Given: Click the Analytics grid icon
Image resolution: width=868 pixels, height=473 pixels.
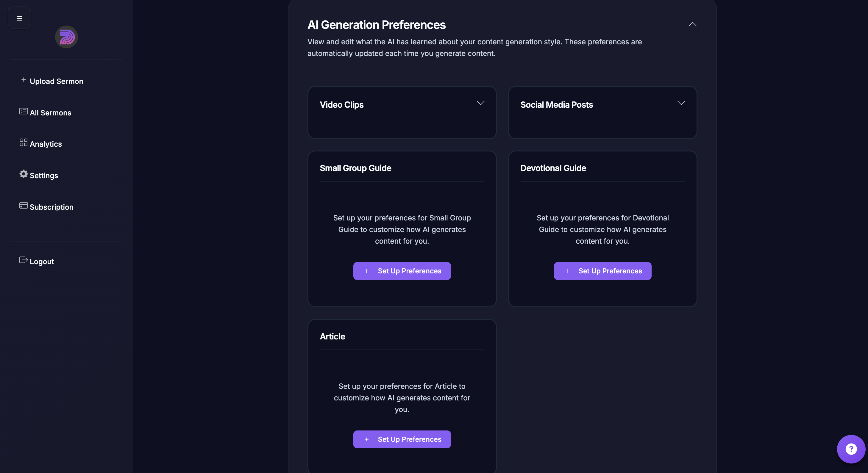Looking at the screenshot, I should [24, 142].
